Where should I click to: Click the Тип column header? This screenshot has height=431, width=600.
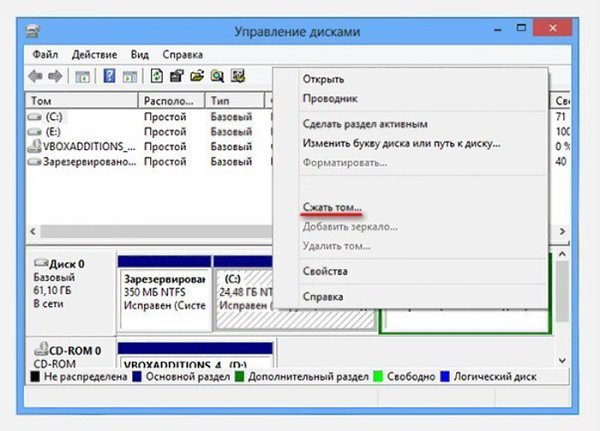pyautogui.click(x=235, y=101)
